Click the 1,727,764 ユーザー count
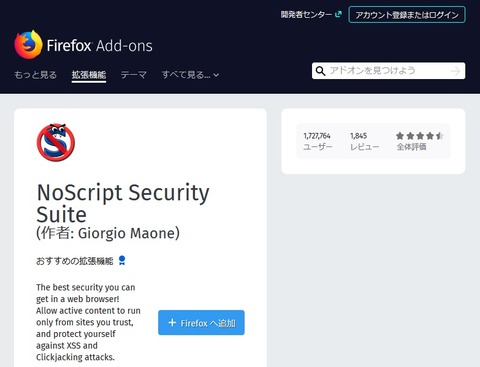The width and height of the screenshot is (480, 367). pyautogui.click(x=318, y=141)
